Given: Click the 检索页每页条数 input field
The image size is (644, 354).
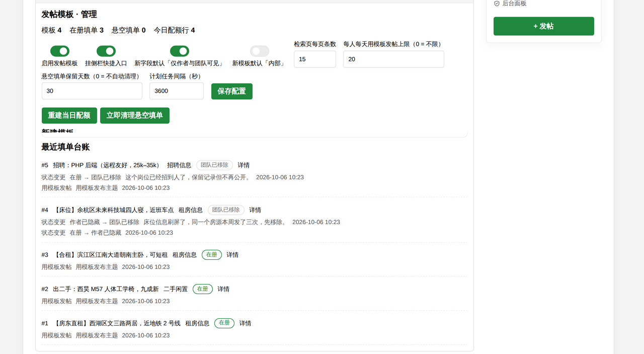Looking at the screenshot, I should tap(315, 59).
